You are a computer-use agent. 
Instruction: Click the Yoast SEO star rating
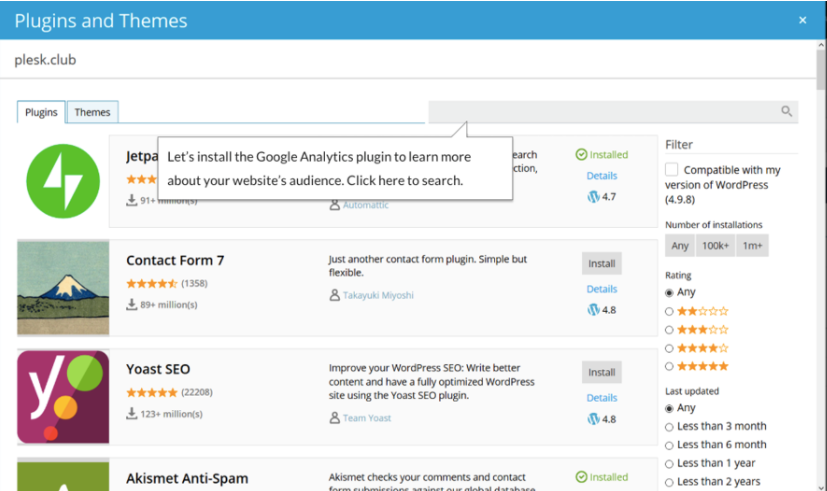click(152, 392)
